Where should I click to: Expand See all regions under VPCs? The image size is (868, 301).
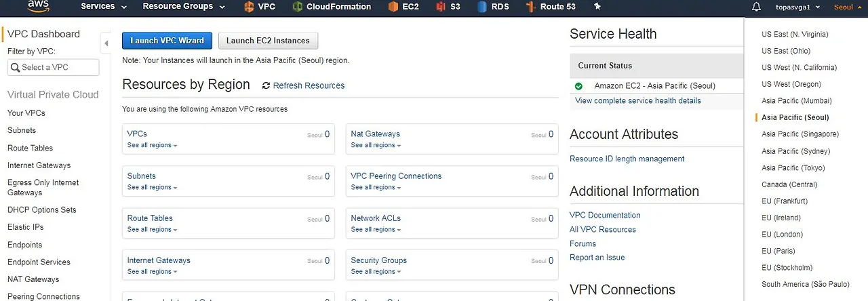(152, 145)
